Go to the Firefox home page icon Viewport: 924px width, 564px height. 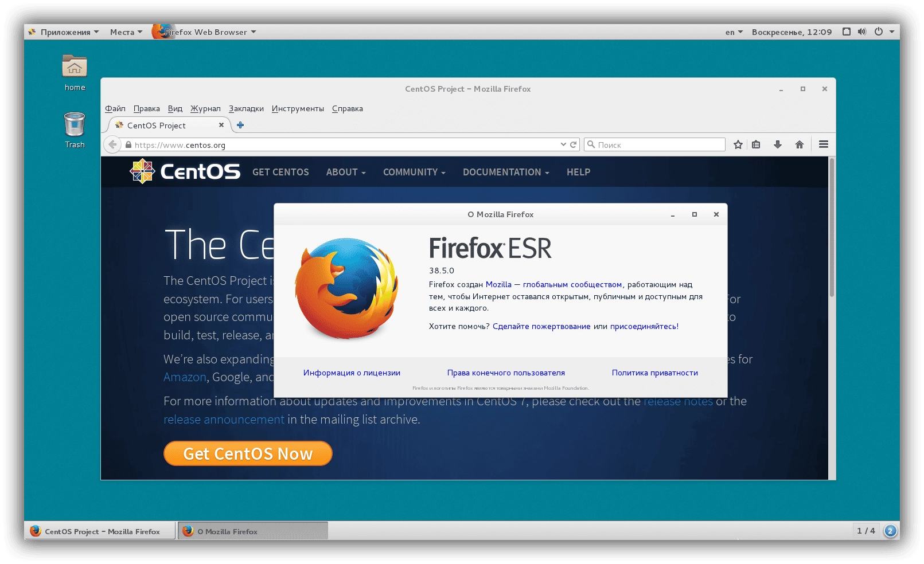point(800,144)
